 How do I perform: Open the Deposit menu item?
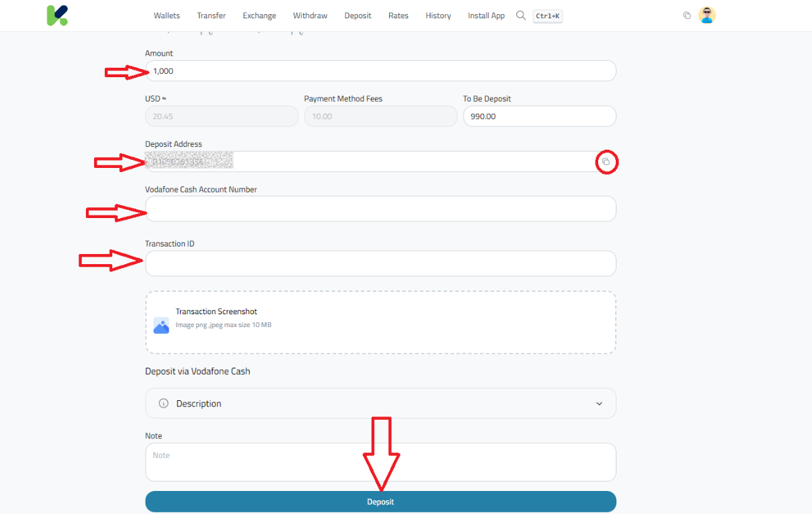(x=357, y=15)
